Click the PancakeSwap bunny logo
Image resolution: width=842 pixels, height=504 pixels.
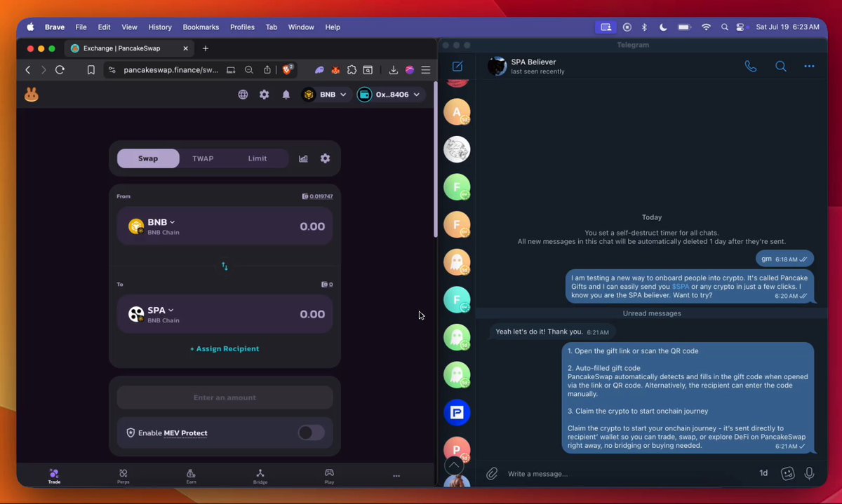coord(32,95)
